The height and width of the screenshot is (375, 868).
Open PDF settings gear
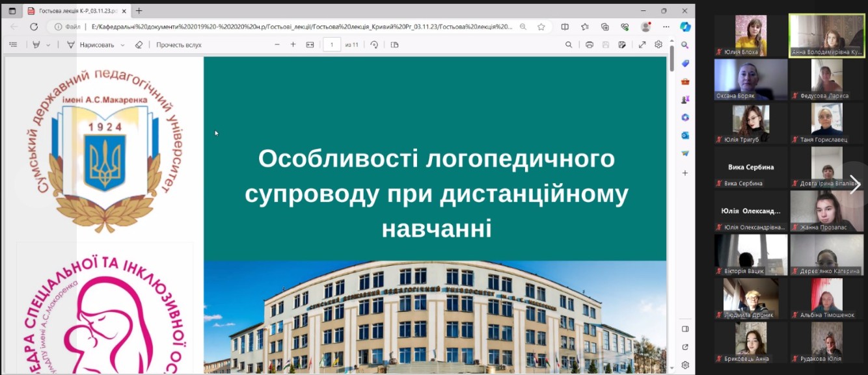coord(658,45)
